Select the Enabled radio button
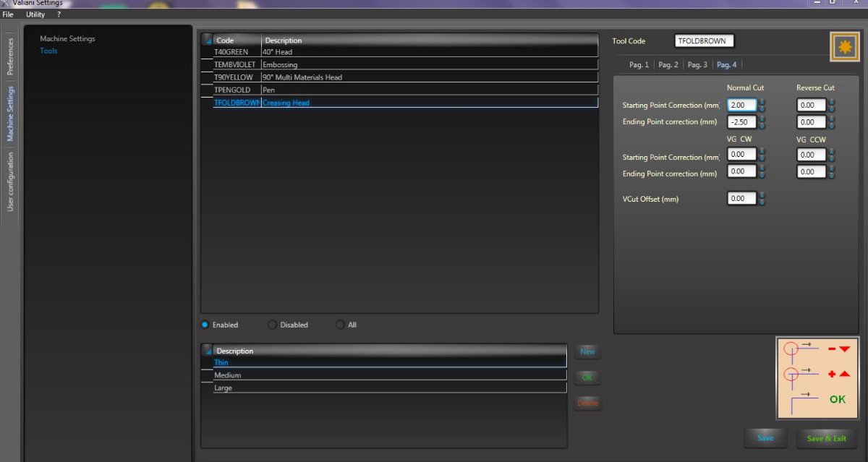868x462 pixels. (x=205, y=325)
